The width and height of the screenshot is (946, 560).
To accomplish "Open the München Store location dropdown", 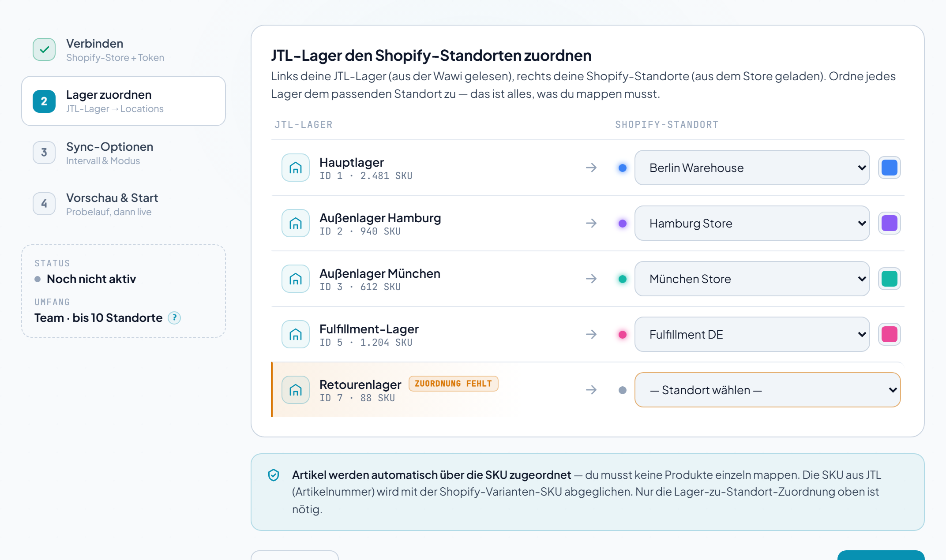I will coord(752,279).
